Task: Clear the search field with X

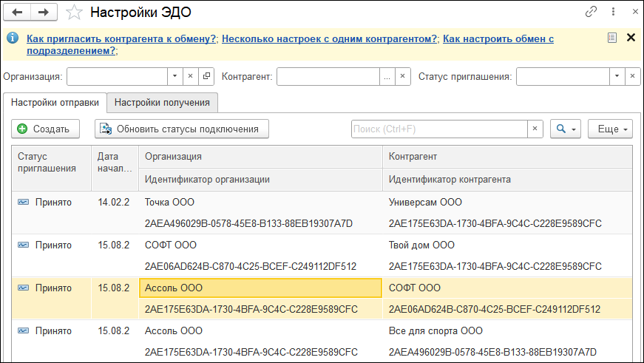Action: 536,129
